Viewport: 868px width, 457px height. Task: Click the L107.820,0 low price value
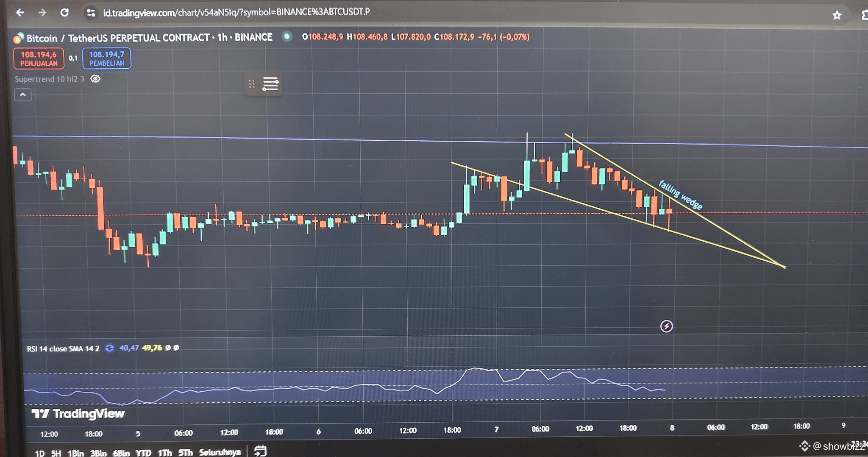pyautogui.click(x=411, y=37)
